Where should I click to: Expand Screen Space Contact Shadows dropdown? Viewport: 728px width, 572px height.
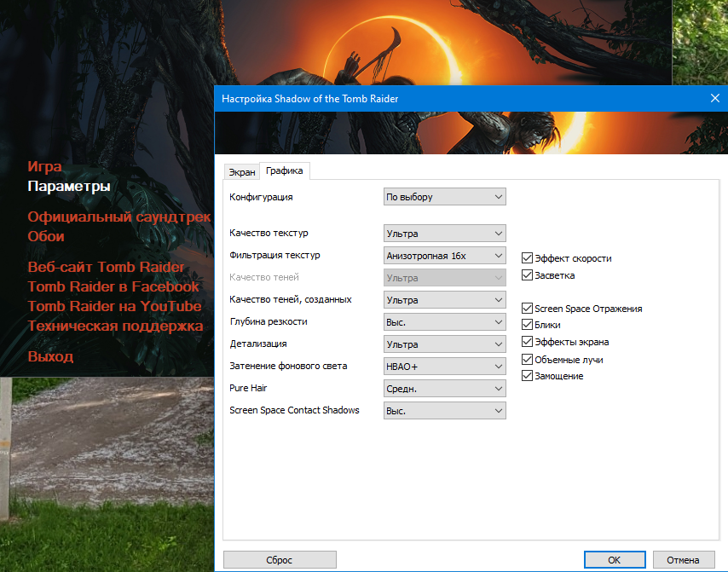coord(444,411)
